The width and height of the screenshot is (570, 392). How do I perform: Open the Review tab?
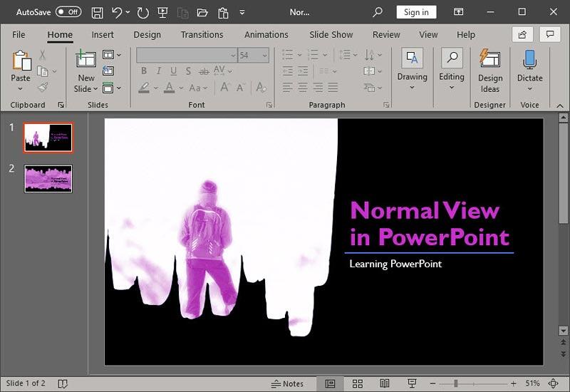click(386, 34)
